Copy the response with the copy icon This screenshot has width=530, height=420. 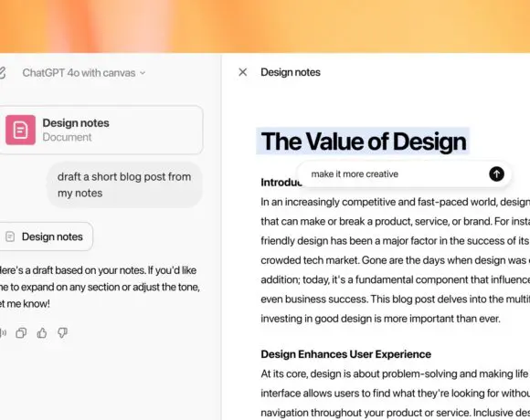pyautogui.click(x=21, y=333)
